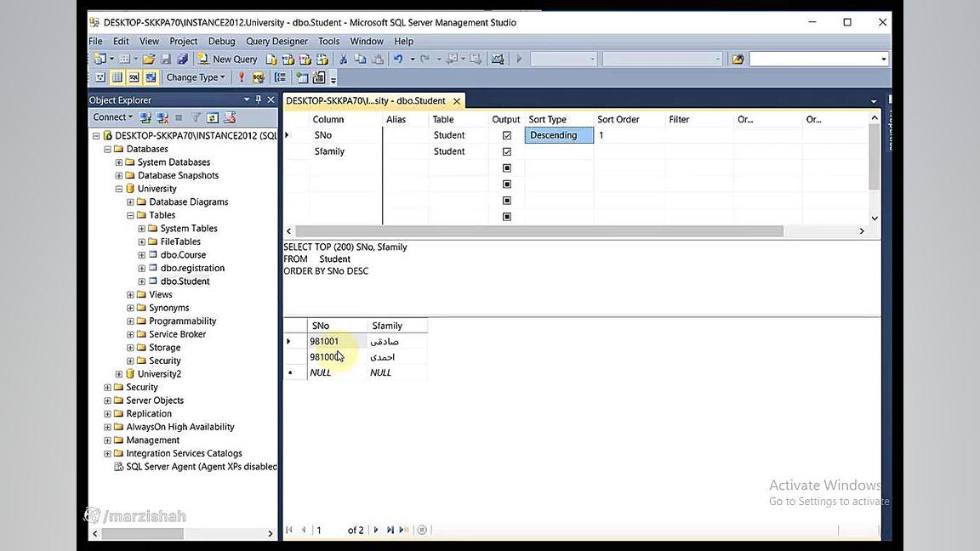
Task: Click the Verify SQL Syntax icon
Action: tap(258, 77)
